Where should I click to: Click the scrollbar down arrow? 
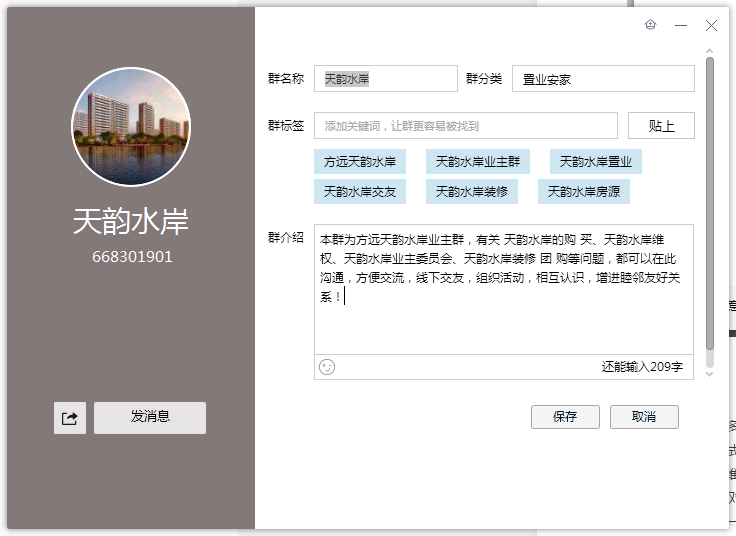[710, 374]
